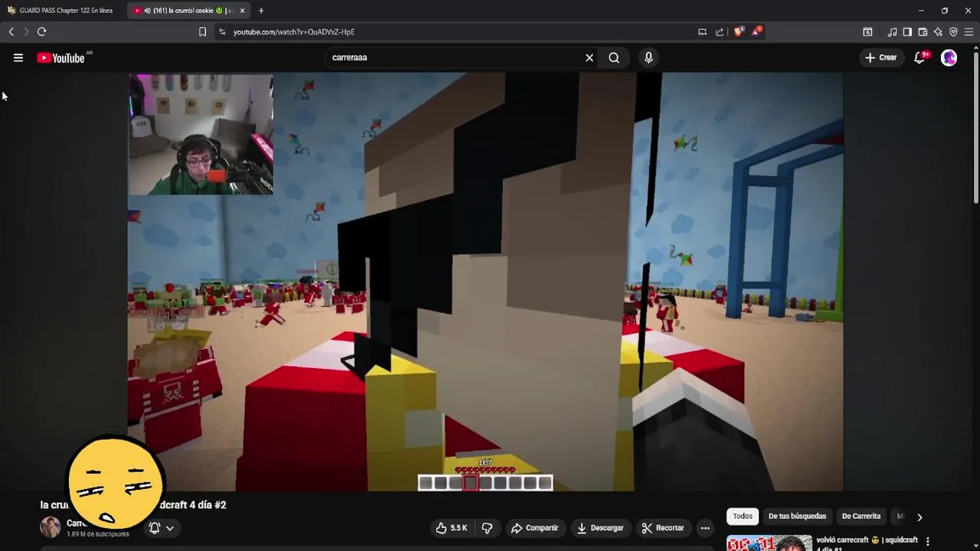Go forward with the browser forward arrow
Image resolution: width=980 pixels, height=551 pixels.
pos(26,31)
